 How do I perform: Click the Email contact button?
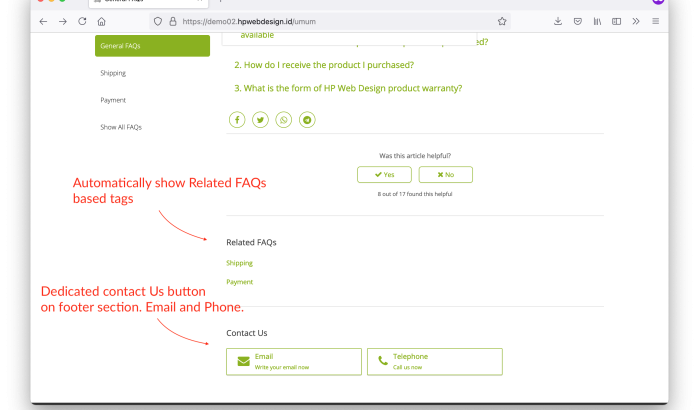point(294,362)
